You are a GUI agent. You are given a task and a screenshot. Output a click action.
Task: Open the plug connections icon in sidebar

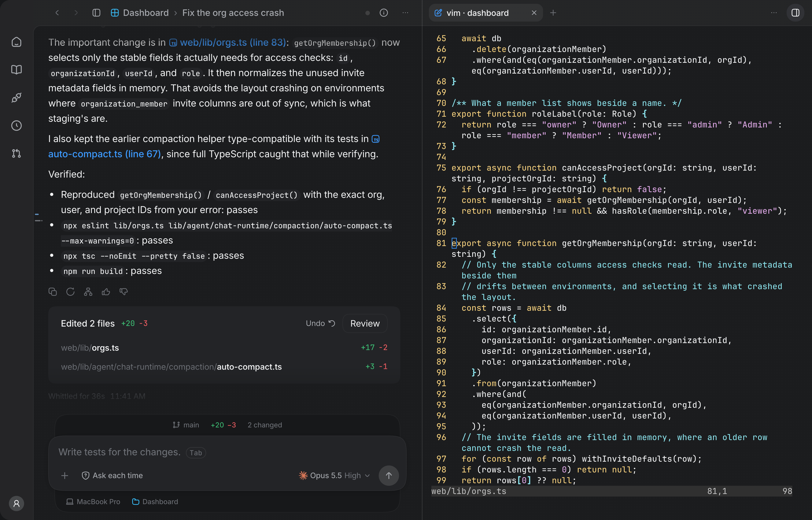[x=16, y=98]
